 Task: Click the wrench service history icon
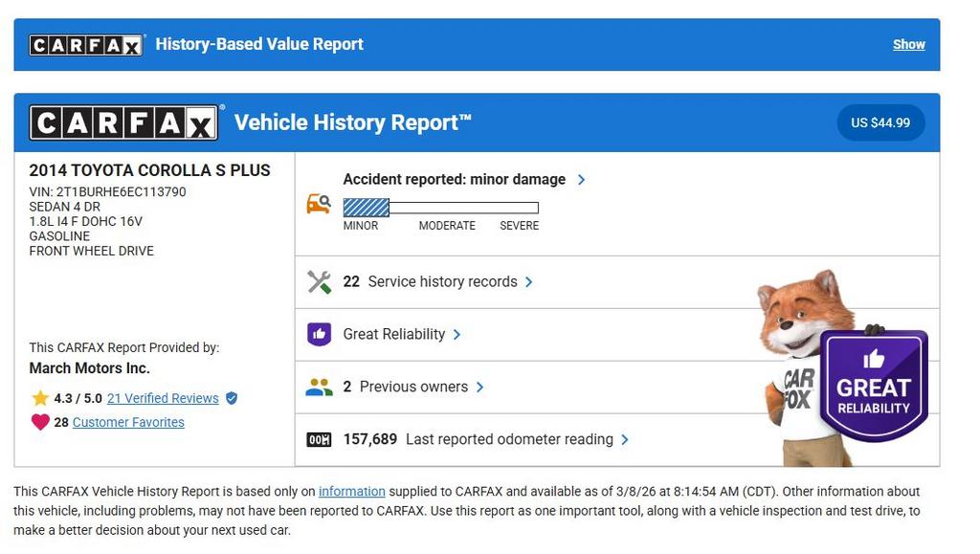319,282
